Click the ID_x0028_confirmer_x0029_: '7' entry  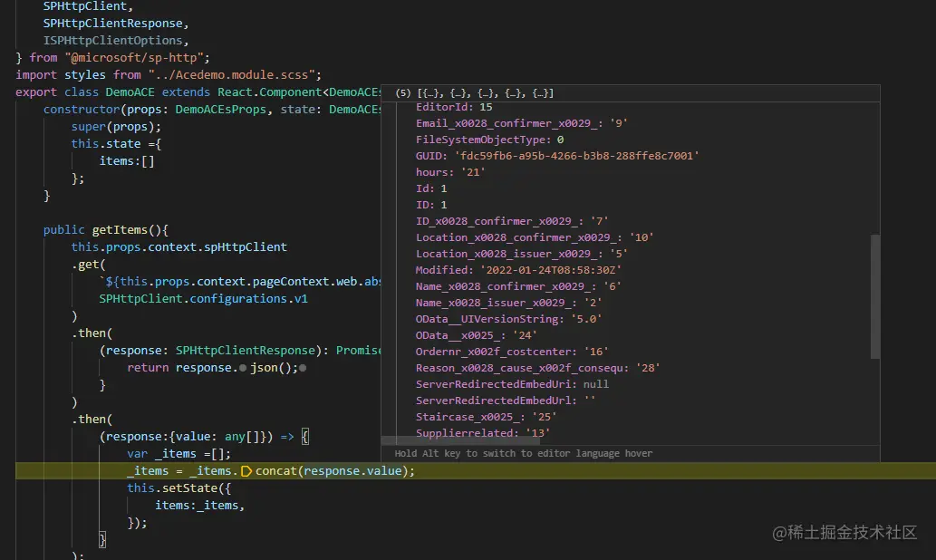[512, 221]
